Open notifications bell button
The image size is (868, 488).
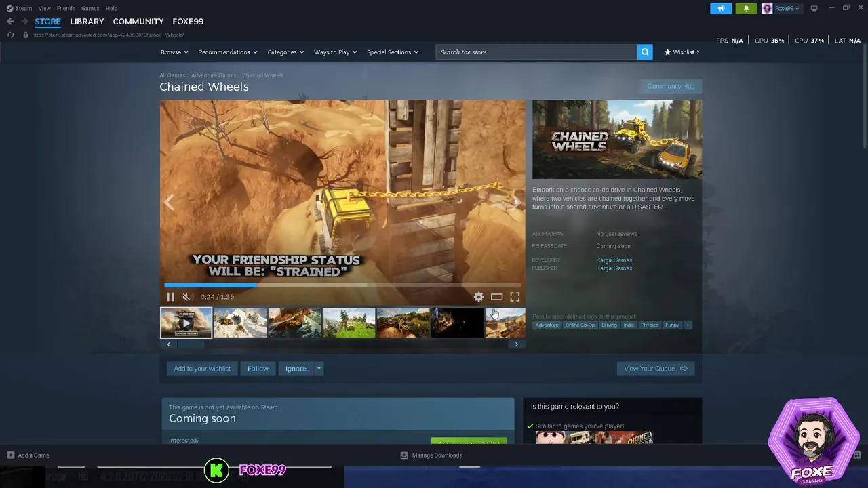pyautogui.click(x=747, y=8)
